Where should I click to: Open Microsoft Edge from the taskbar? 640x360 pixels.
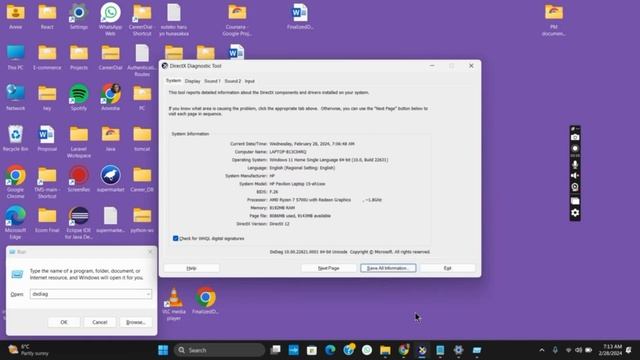pos(330,350)
